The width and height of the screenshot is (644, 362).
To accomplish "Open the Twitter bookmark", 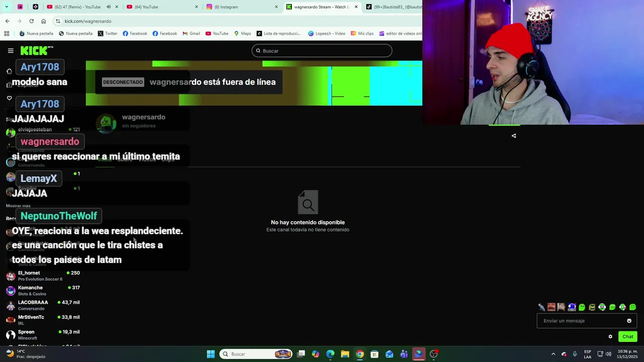I will pos(108,34).
